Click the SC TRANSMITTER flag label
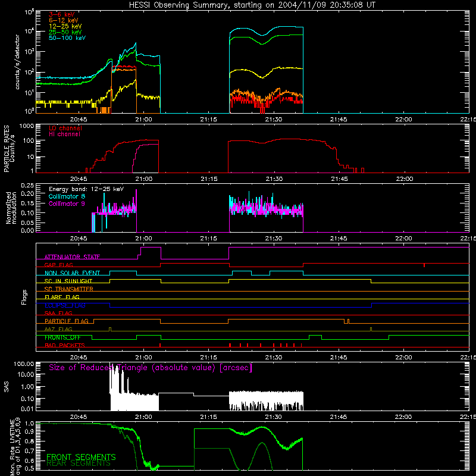This screenshot has height=476, width=476. (69, 289)
